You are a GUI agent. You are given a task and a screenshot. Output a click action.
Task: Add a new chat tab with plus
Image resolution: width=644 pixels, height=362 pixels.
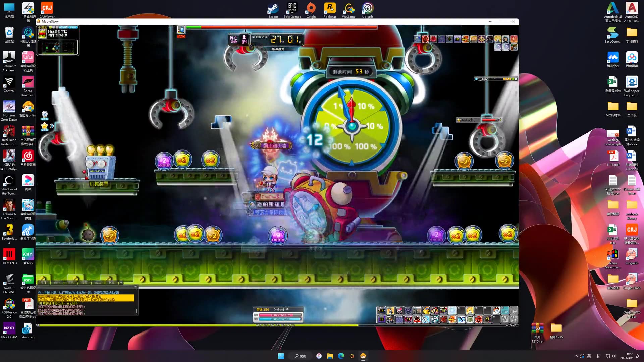(x=121, y=283)
